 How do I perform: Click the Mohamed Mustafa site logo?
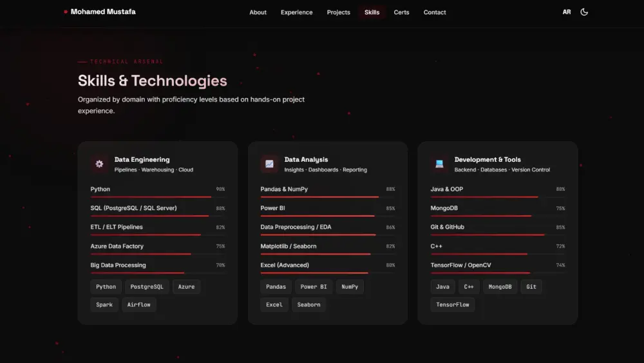tap(100, 12)
